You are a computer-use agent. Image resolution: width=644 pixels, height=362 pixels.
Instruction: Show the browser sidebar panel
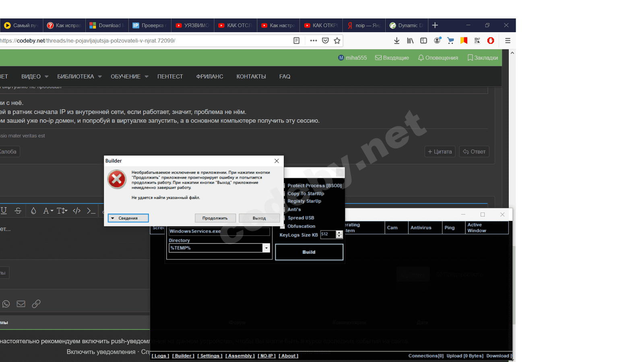click(x=423, y=41)
